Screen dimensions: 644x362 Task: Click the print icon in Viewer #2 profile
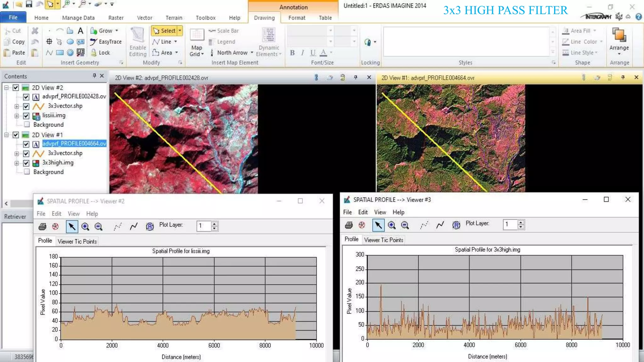pos(42,227)
